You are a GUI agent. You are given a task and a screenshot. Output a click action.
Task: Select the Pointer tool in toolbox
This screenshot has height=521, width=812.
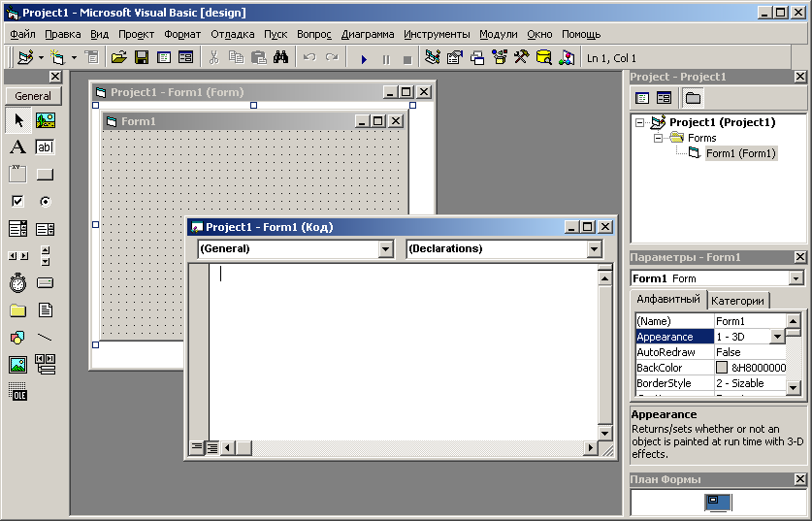(18, 120)
